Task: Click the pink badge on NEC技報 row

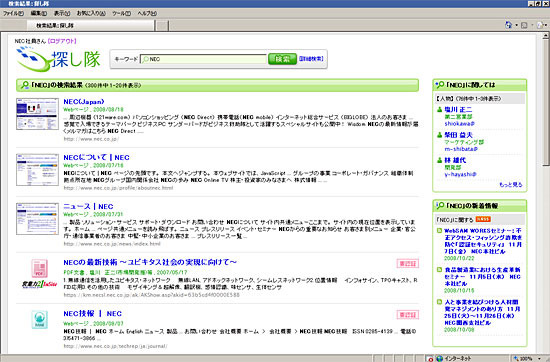Action: 408,315
